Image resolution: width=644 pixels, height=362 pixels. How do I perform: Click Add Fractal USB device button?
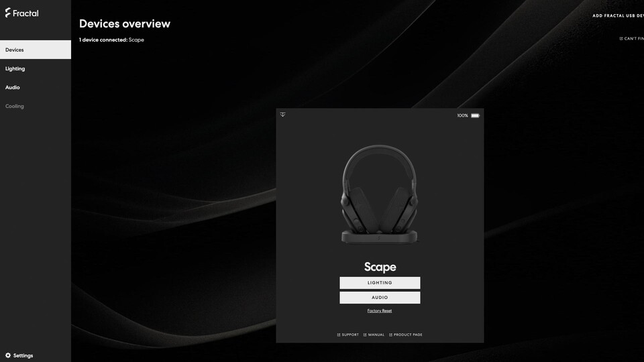(x=618, y=15)
